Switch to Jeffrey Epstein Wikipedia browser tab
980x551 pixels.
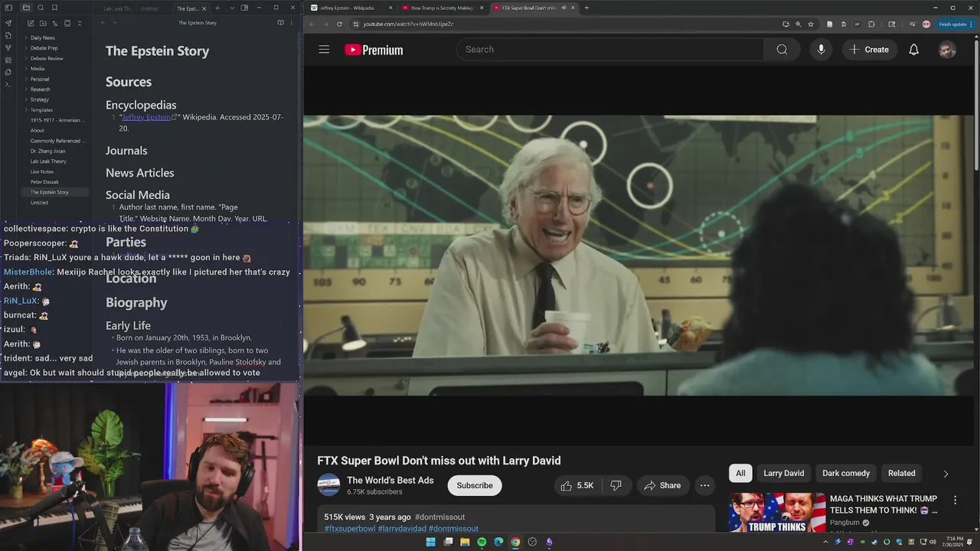tap(351, 8)
